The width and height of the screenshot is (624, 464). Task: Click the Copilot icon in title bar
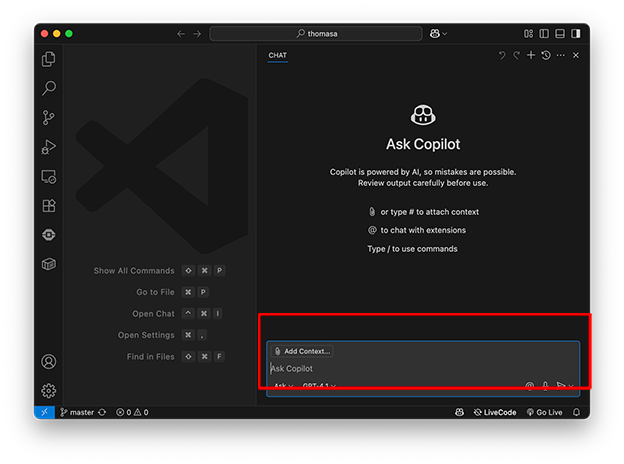(435, 34)
